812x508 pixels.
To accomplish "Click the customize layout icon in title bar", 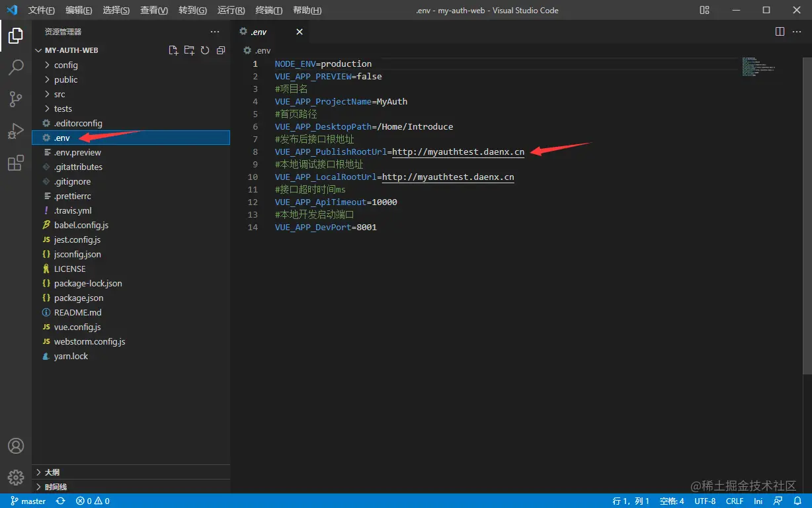I will (705, 10).
